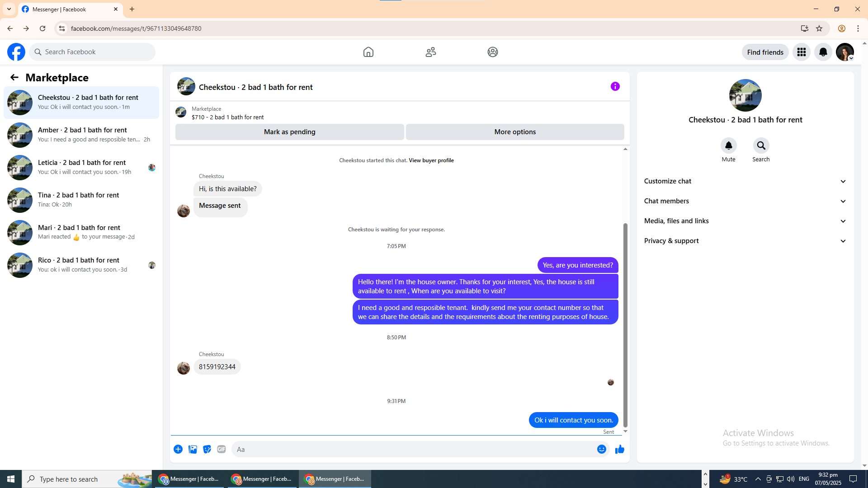The image size is (868, 488).
Task: Mute the Cheekstou conversation
Action: 728,146
